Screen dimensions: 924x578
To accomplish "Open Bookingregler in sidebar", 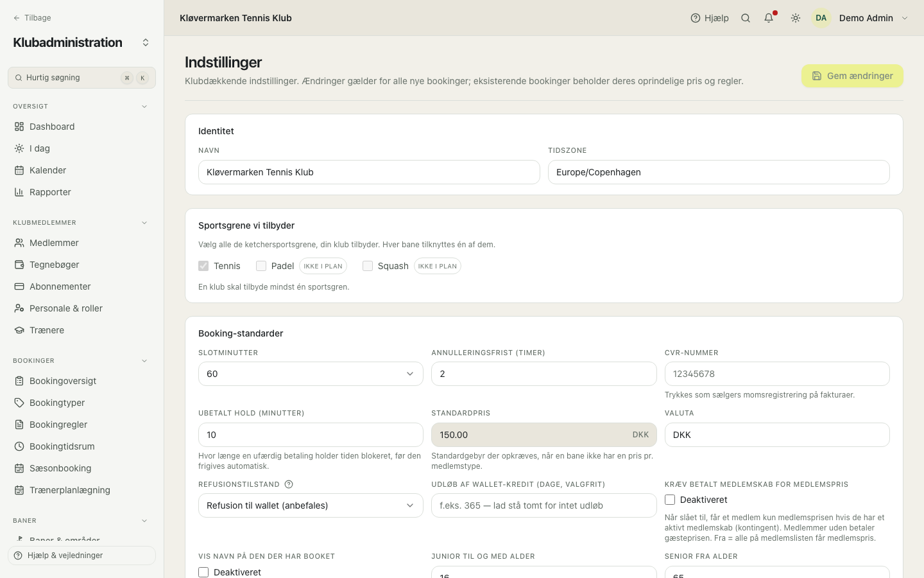I will [81, 425].
